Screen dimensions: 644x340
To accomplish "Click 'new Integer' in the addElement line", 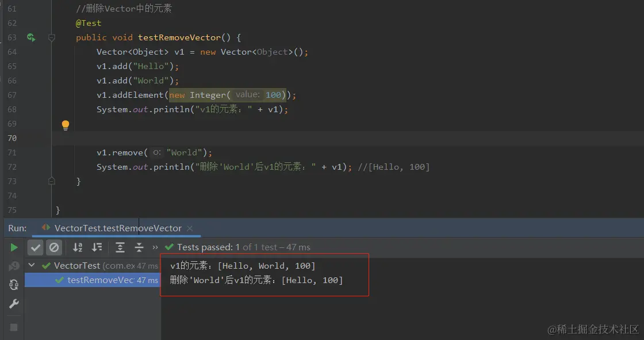I will (198, 95).
